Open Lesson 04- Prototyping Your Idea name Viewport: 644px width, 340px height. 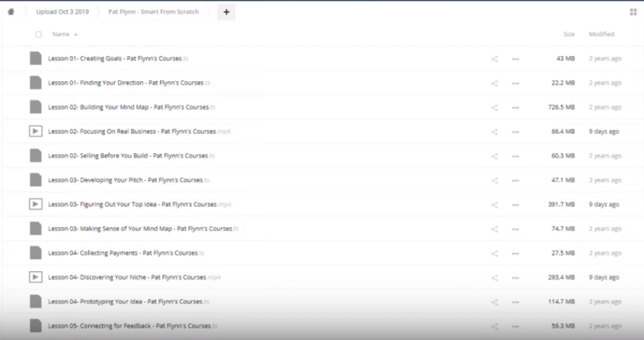click(x=128, y=301)
